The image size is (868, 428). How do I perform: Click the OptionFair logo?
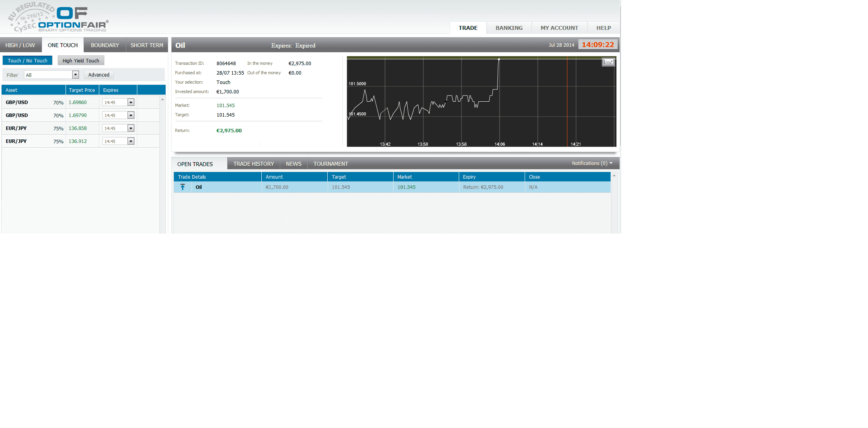click(x=73, y=18)
